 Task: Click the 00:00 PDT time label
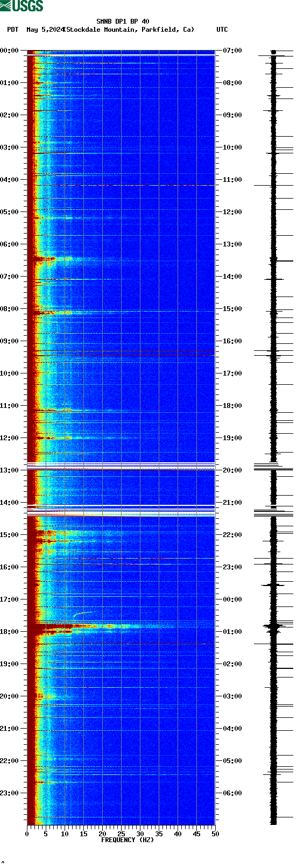coord(10,51)
